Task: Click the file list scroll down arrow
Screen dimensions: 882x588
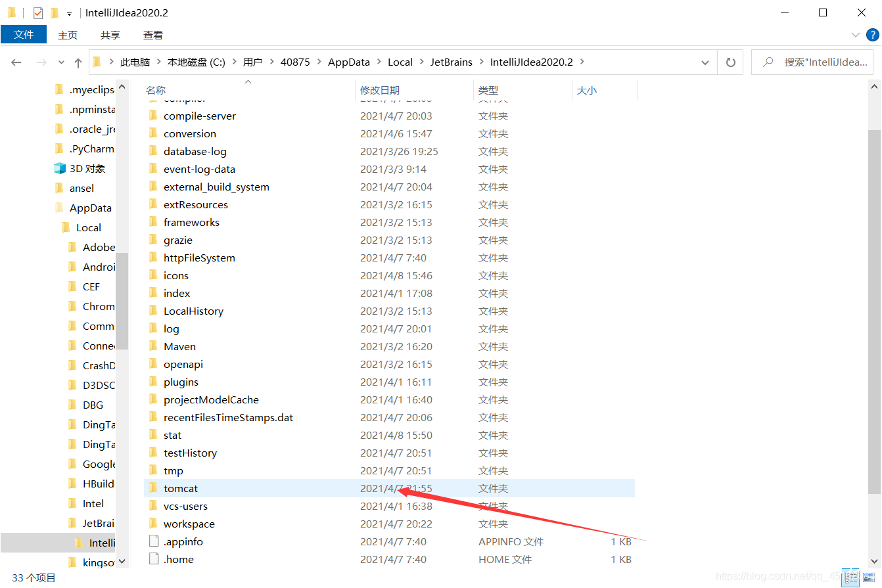Action: tap(875, 560)
